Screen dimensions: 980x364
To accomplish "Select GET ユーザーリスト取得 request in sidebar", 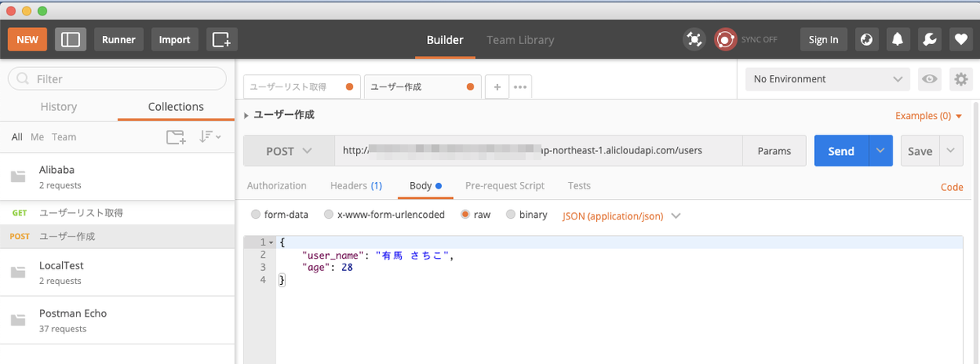I will coord(118,213).
